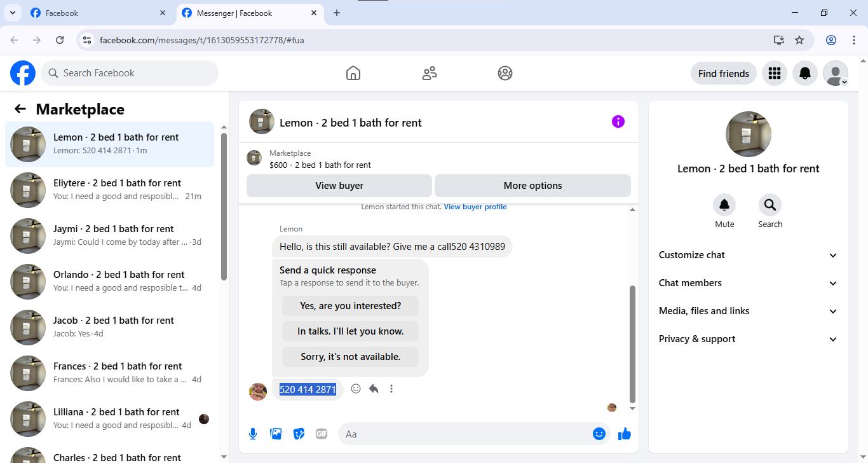868x463 pixels.
Task: Expand the Chat members section
Action: [x=749, y=283]
